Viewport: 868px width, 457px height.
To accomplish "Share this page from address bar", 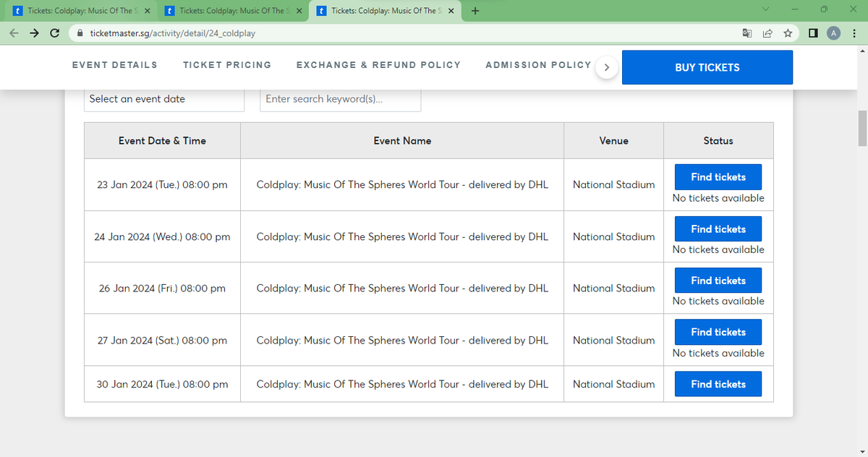I will pos(767,33).
